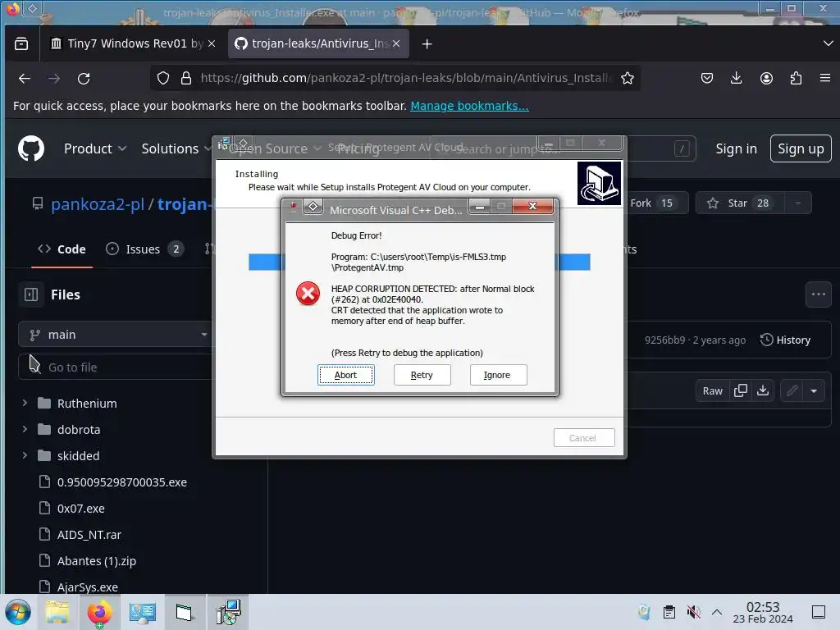Open file 0.950095298700035.exe
The image size is (840, 630).
click(121, 482)
